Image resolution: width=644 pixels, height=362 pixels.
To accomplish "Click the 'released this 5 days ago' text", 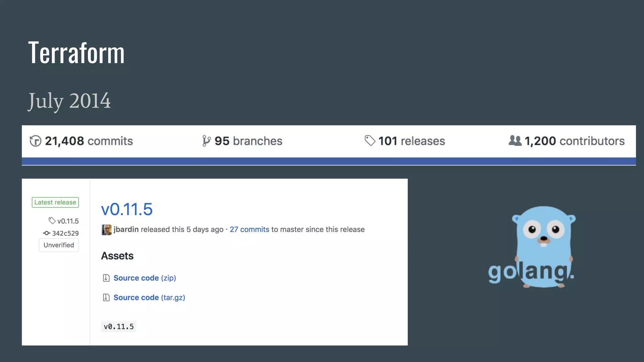I will pyautogui.click(x=182, y=229).
